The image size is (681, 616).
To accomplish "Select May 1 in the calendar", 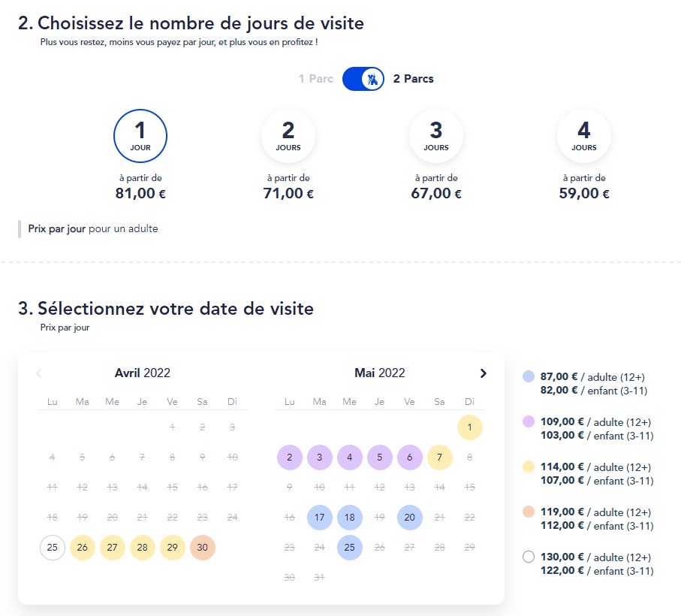I will pyautogui.click(x=469, y=427).
